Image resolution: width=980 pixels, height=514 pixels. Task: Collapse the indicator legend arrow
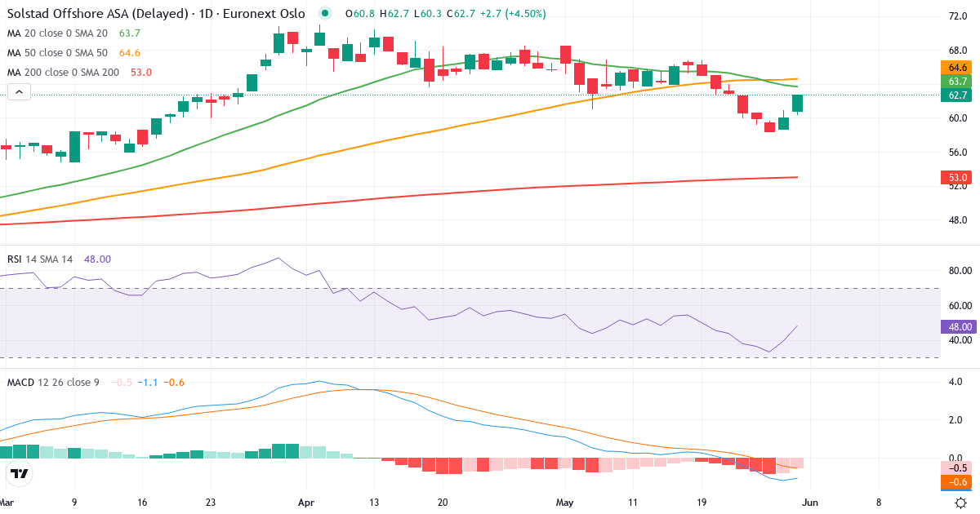[19, 93]
